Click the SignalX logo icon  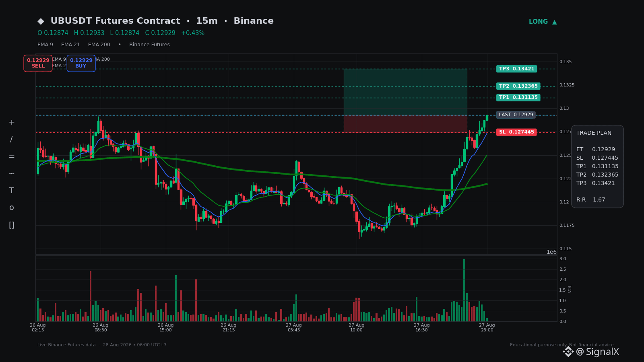click(568, 352)
